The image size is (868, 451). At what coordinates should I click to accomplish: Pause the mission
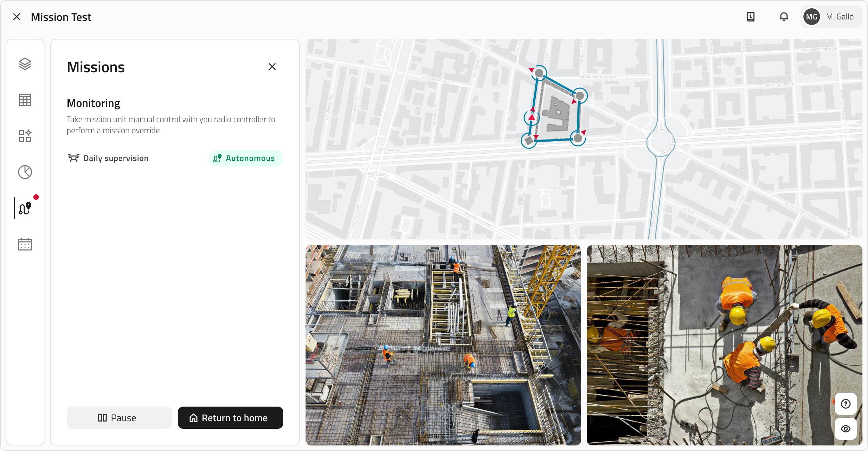119,418
